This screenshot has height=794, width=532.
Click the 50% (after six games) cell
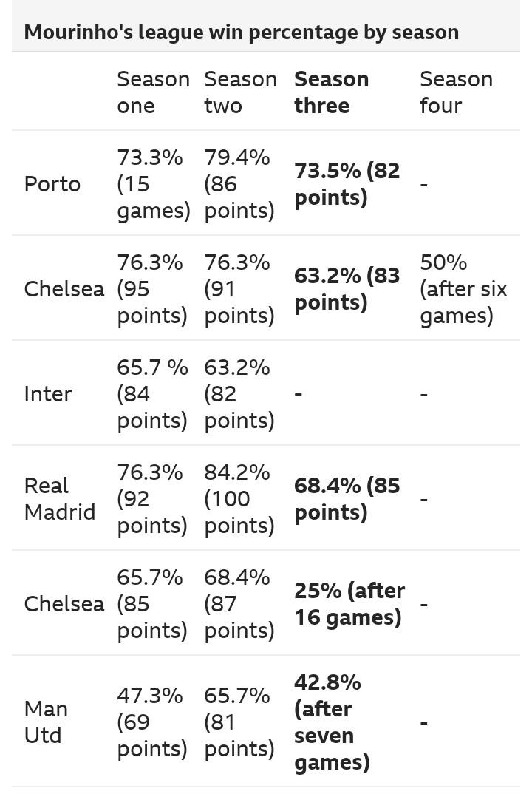[x=463, y=288]
